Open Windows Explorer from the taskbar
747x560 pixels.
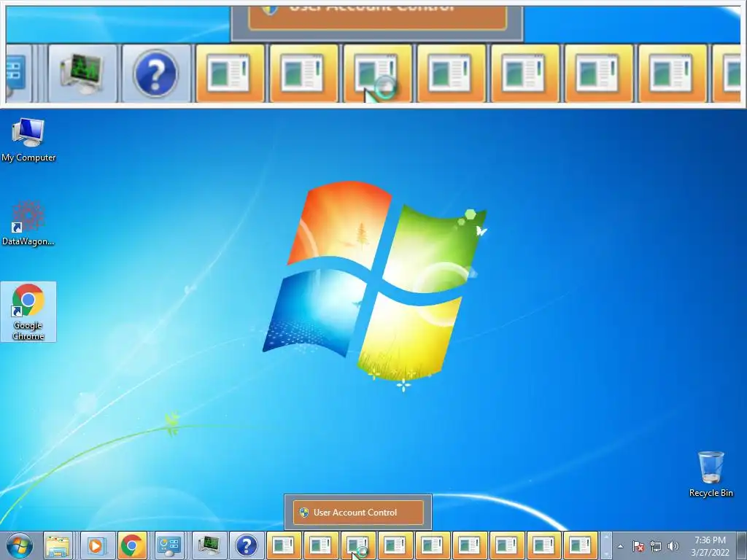(x=58, y=545)
